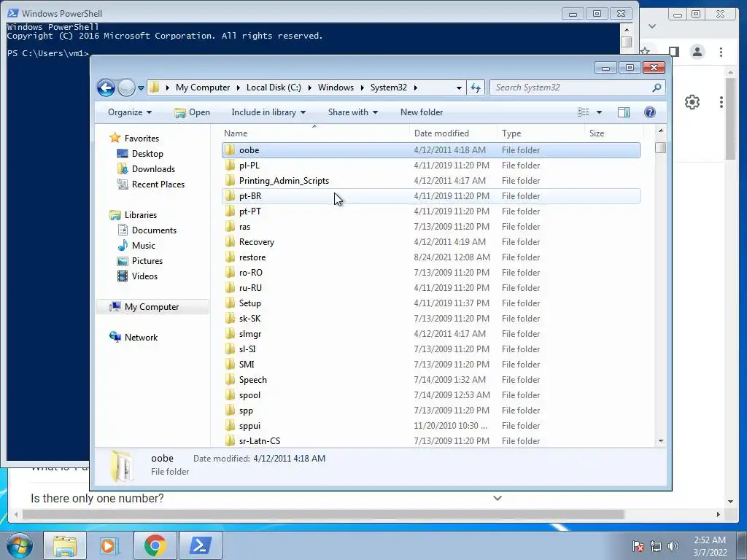The width and height of the screenshot is (747, 560).
Task: Open the Include in library menu
Action: click(x=268, y=112)
